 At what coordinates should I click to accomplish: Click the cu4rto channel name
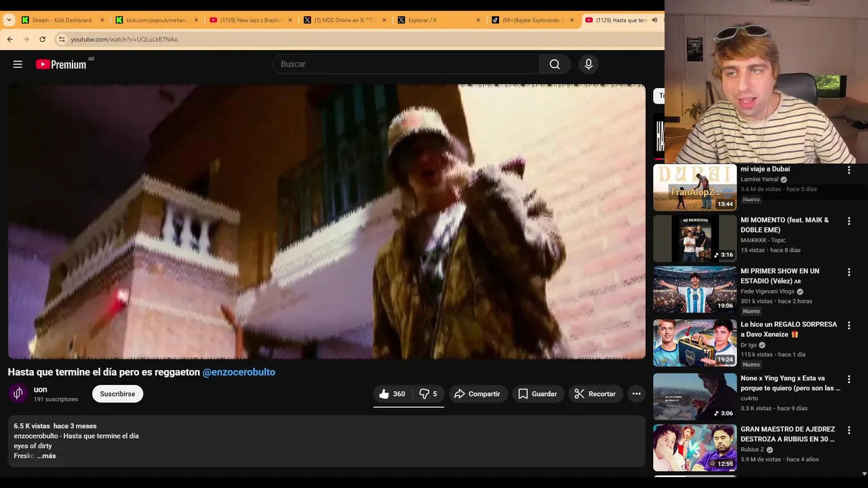[x=750, y=399]
